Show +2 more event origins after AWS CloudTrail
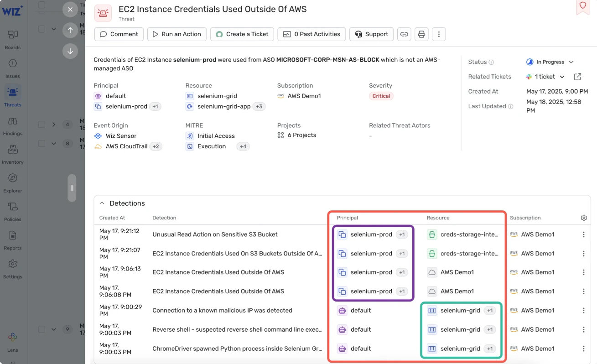The height and width of the screenshot is (364, 597). [156, 146]
